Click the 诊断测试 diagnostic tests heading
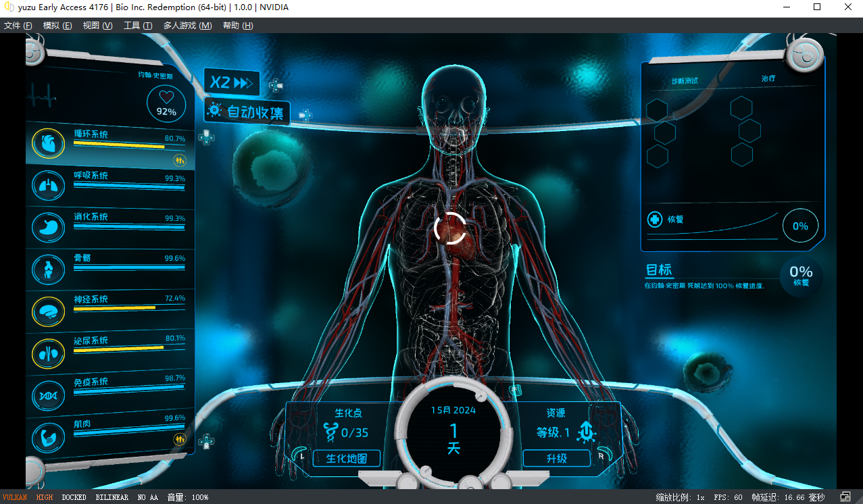 click(685, 80)
